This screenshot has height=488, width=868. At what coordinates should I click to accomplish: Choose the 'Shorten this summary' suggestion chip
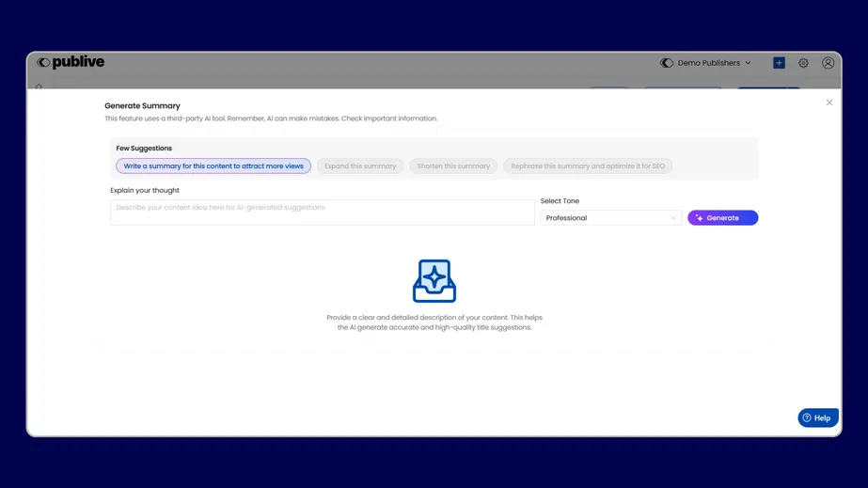click(453, 166)
